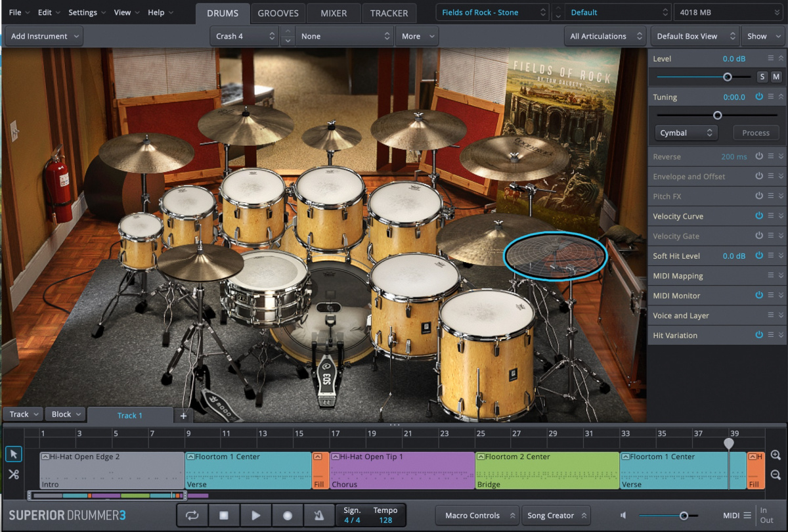This screenshot has width=788, height=532.
Task: Solo the selected cymbal with the S button
Action: tap(762, 76)
